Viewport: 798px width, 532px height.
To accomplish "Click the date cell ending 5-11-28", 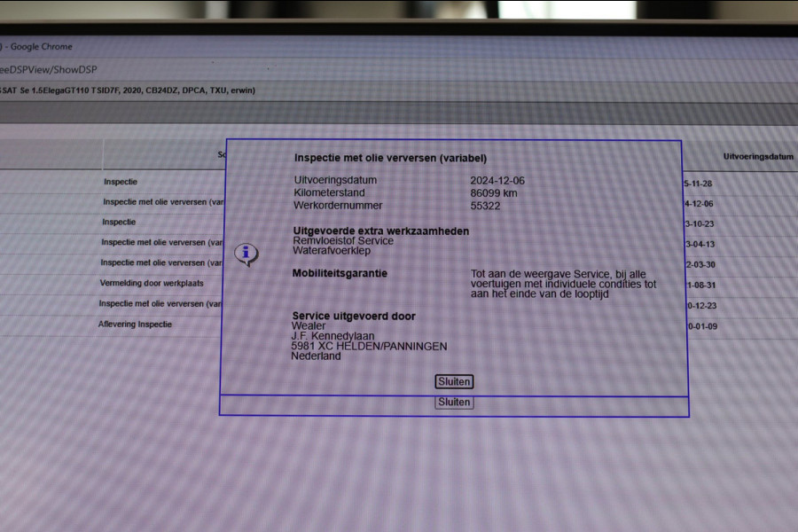I will 699,184.
